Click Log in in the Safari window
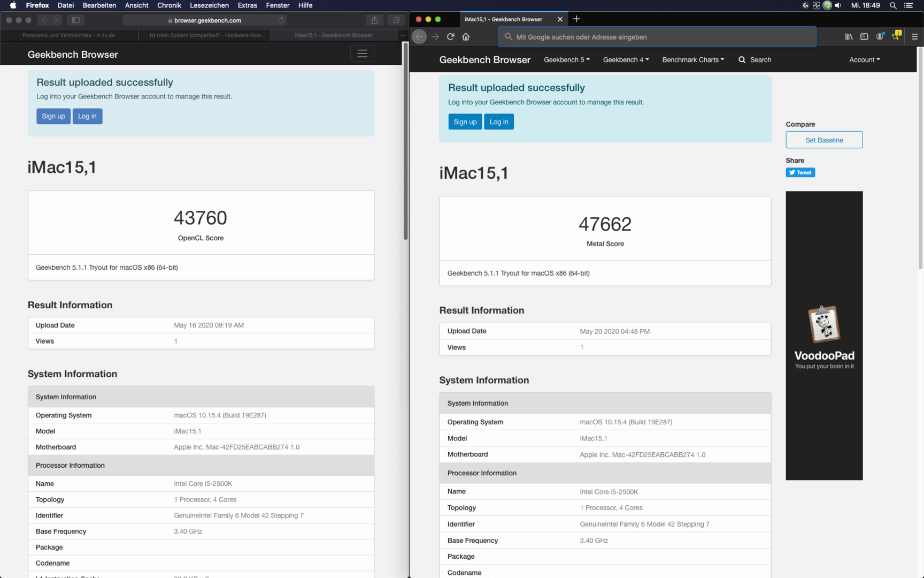The image size is (924, 578). (87, 116)
